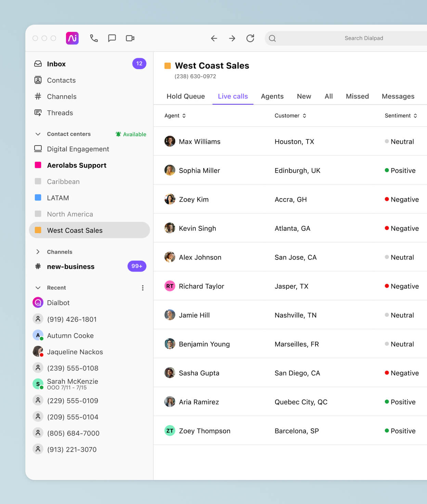Toggle sort on the Sentiment column
The height and width of the screenshot is (504, 427).
point(415,116)
